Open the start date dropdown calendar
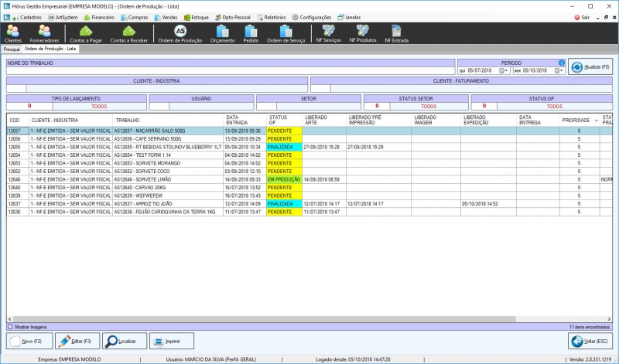The height and width of the screenshot is (364, 619). coord(504,70)
